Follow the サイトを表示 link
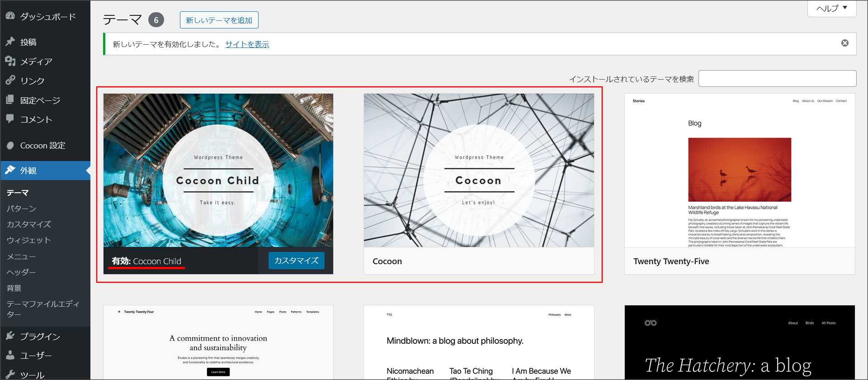The image size is (868, 380). tap(247, 44)
